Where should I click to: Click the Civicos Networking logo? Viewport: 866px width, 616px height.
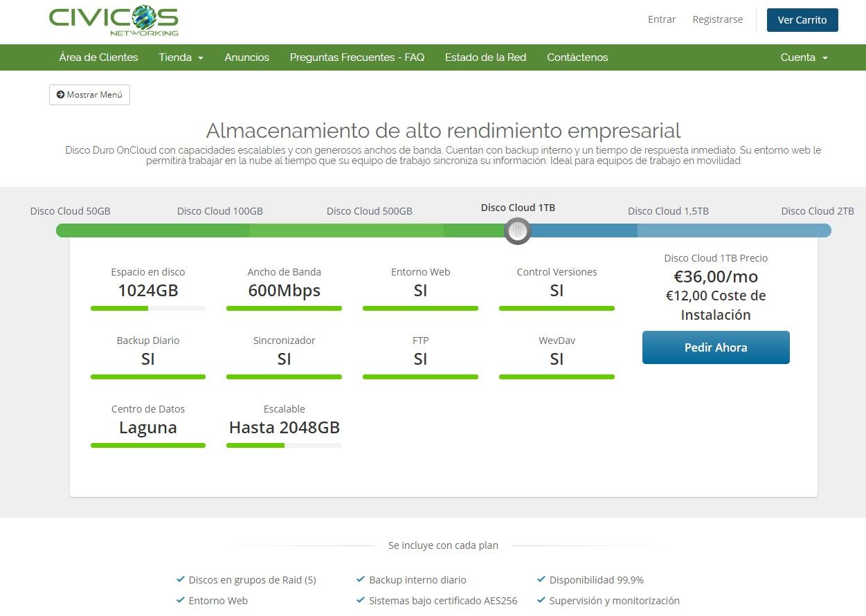(114, 21)
